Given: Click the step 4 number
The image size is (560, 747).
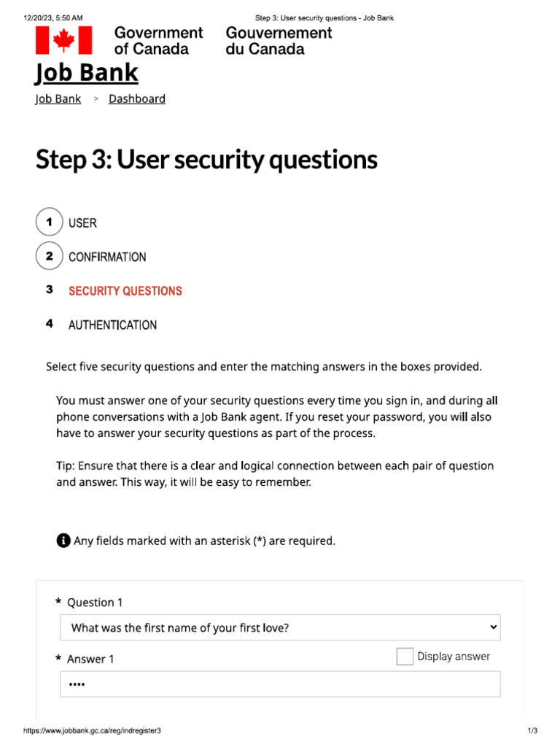Looking at the screenshot, I should coord(49,324).
